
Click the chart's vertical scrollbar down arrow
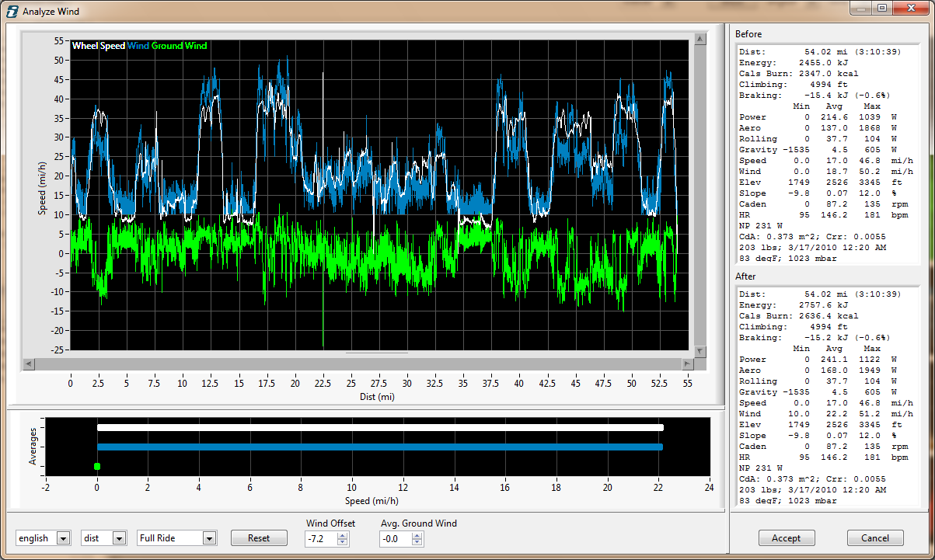[700, 352]
